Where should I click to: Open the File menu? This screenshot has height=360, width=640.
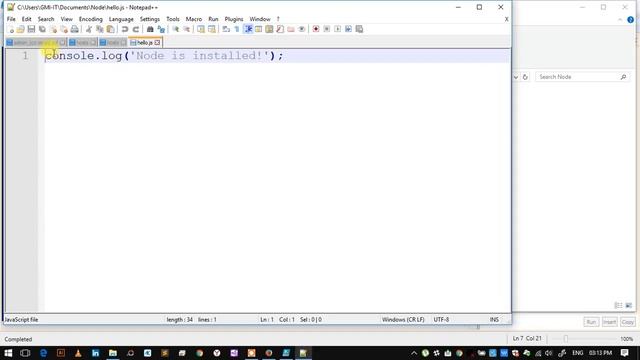coord(11,19)
